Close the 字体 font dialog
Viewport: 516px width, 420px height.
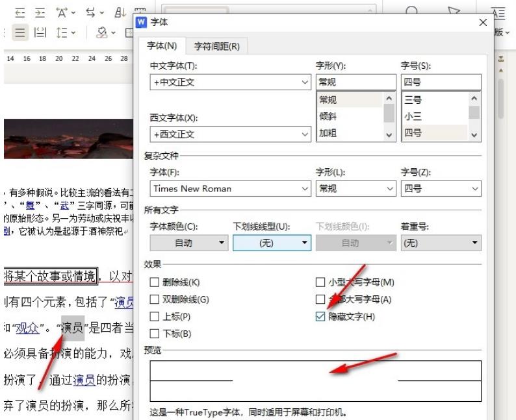click(483, 22)
